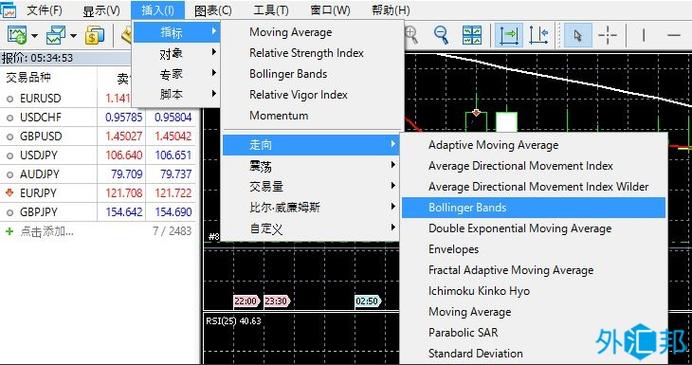
Task: Select the vertical line drawing tool
Action: [643, 35]
